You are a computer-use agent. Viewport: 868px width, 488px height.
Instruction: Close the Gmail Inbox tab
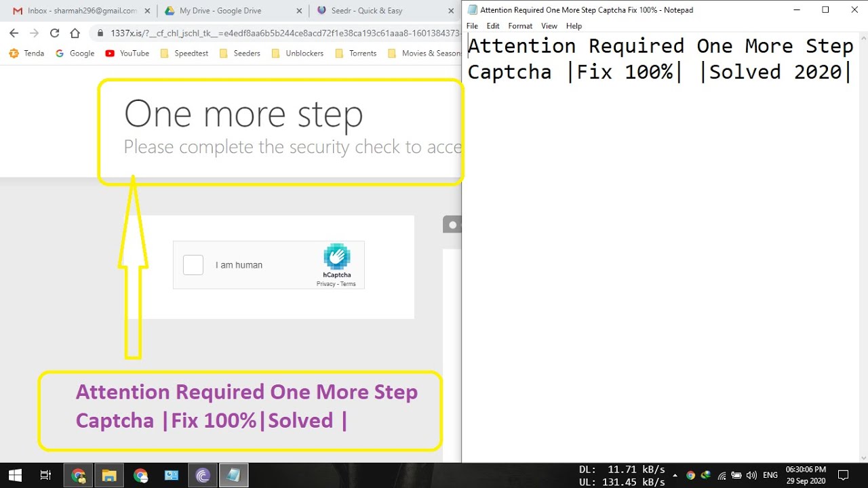(x=147, y=11)
